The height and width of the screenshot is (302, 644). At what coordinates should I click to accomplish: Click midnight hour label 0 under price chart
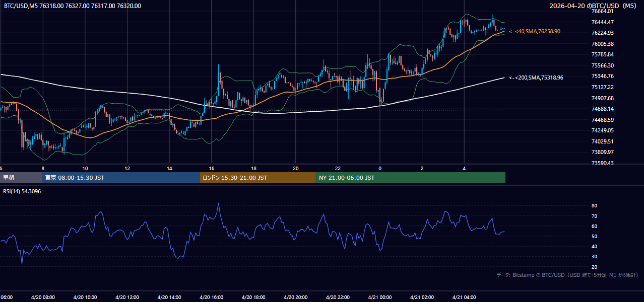380,169
